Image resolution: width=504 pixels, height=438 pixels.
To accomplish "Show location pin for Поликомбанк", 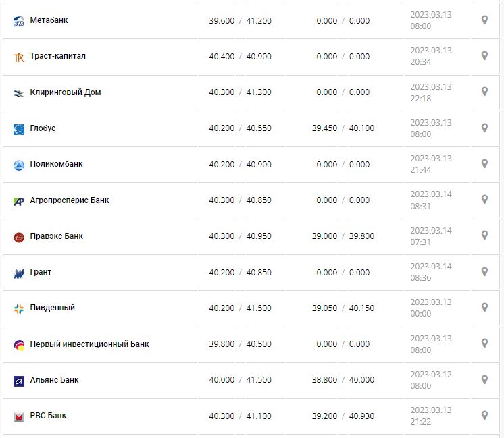I will pos(484,163).
